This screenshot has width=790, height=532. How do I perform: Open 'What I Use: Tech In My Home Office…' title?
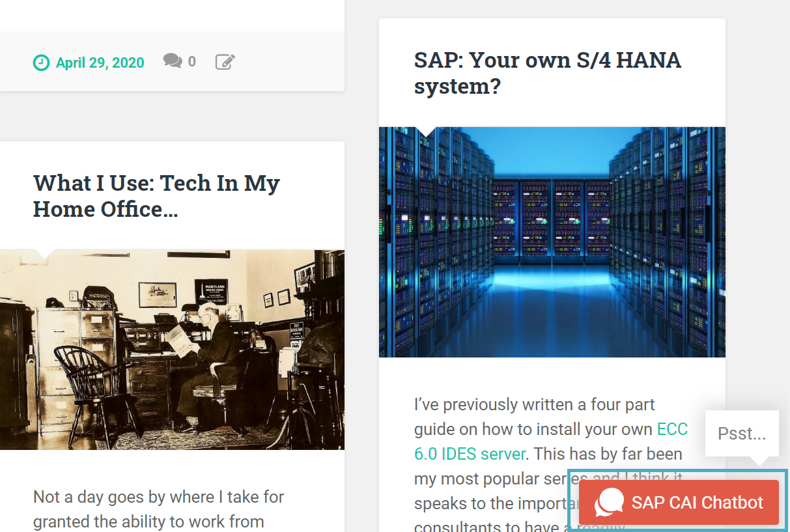click(x=156, y=196)
